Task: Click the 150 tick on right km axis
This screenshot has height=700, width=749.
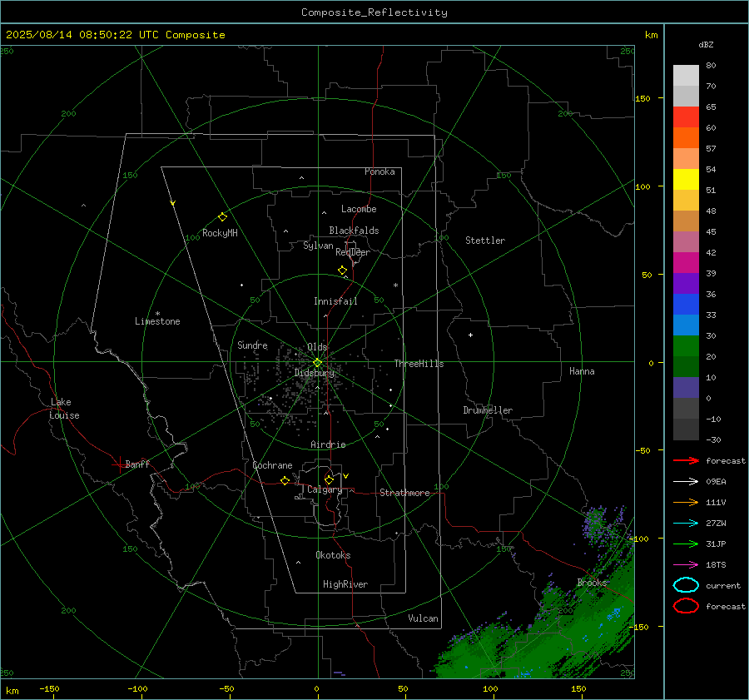Action: [643, 98]
